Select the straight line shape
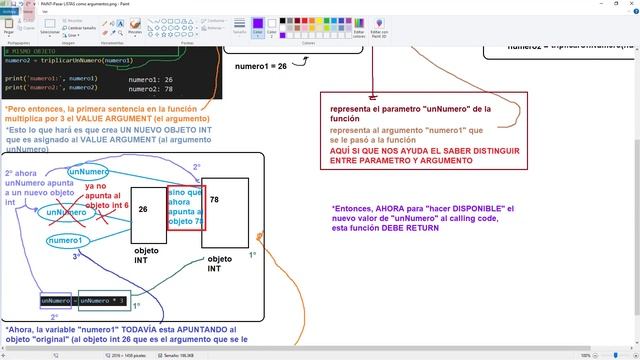Viewport: 640px width, 360px height. click(150, 21)
